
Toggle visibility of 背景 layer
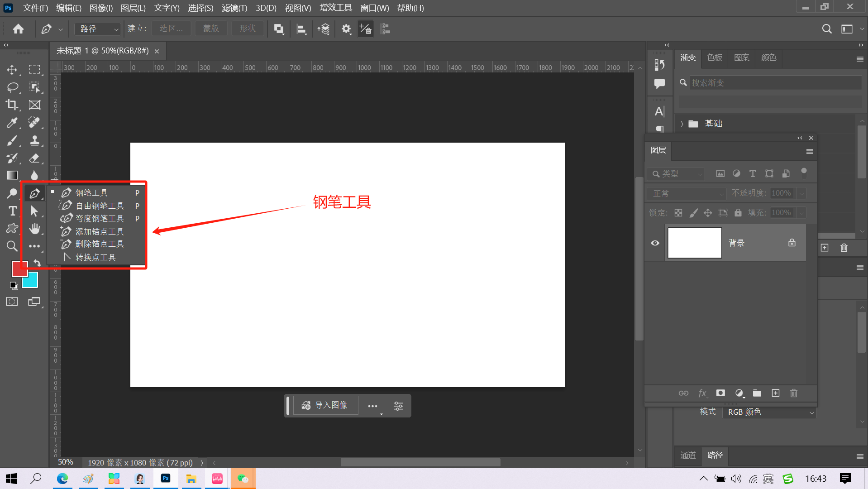(x=655, y=243)
